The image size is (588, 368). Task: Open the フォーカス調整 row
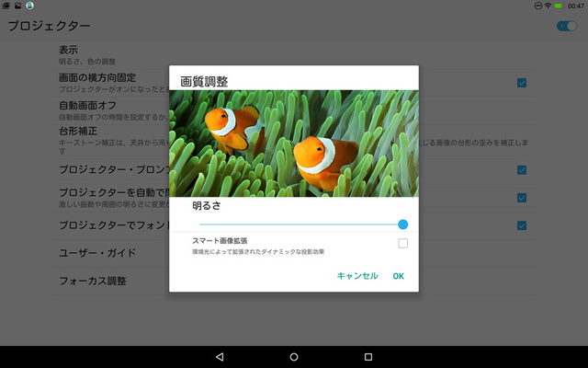[x=294, y=281]
